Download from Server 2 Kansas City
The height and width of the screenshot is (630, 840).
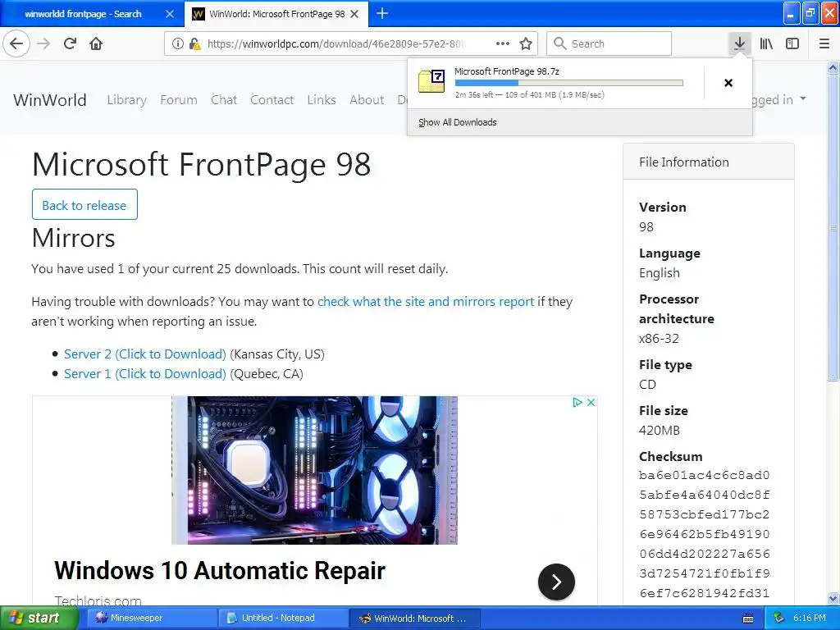[144, 354]
